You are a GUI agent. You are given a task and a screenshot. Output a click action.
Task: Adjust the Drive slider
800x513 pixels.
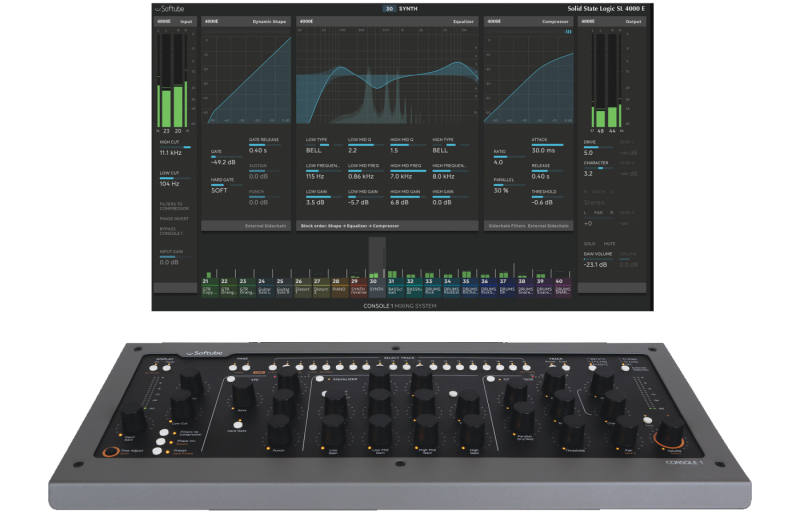[x=598, y=147]
